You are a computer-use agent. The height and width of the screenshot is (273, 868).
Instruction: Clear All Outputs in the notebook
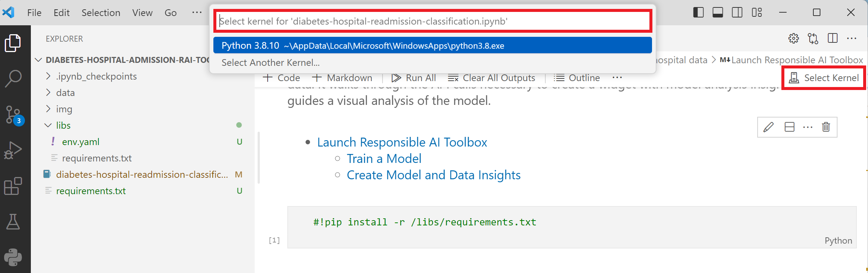point(491,78)
